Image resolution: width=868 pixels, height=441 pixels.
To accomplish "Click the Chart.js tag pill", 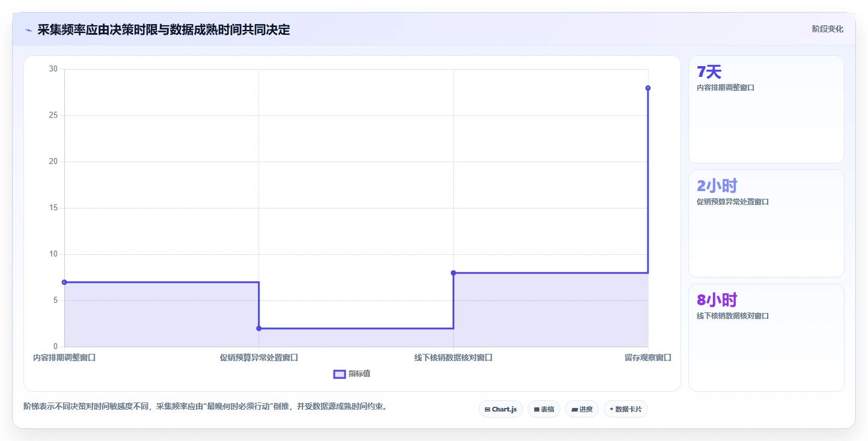I will (500, 409).
